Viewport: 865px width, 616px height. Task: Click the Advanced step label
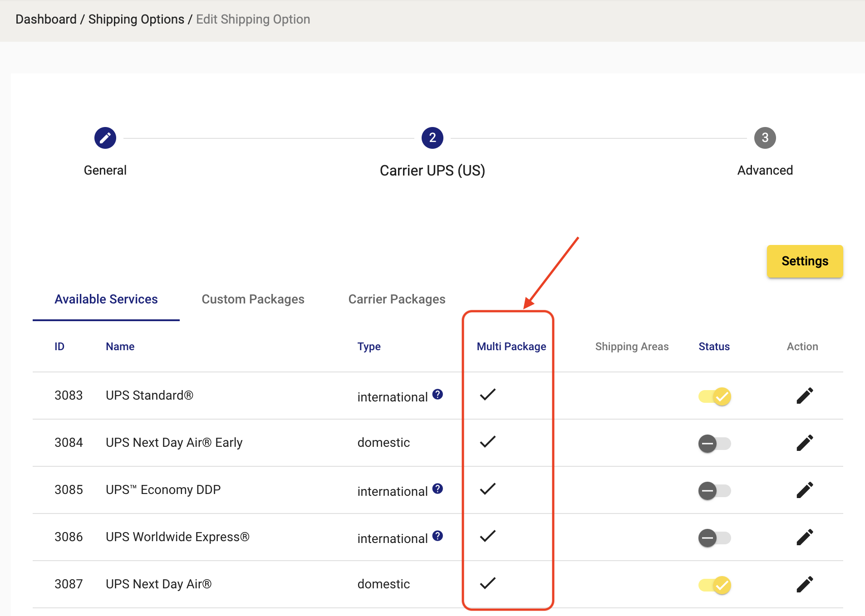[x=765, y=171]
